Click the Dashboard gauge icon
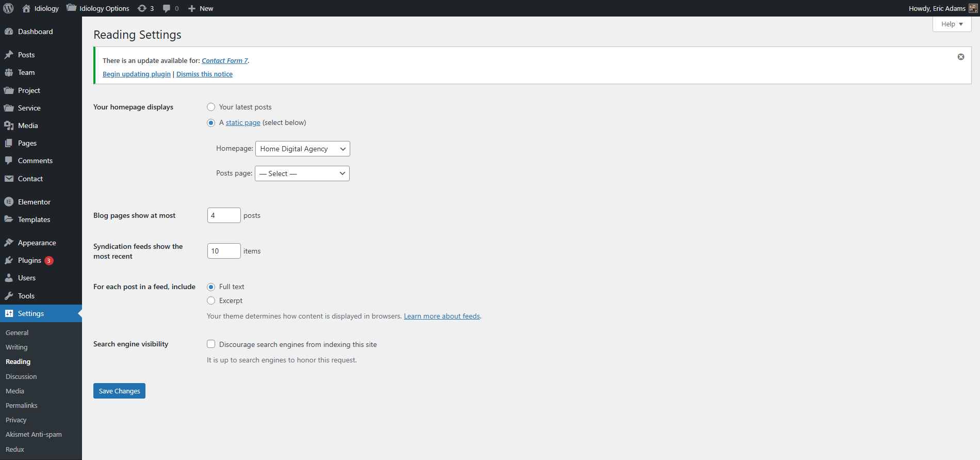The width and height of the screenshot is (980, 460). (9, 31)
